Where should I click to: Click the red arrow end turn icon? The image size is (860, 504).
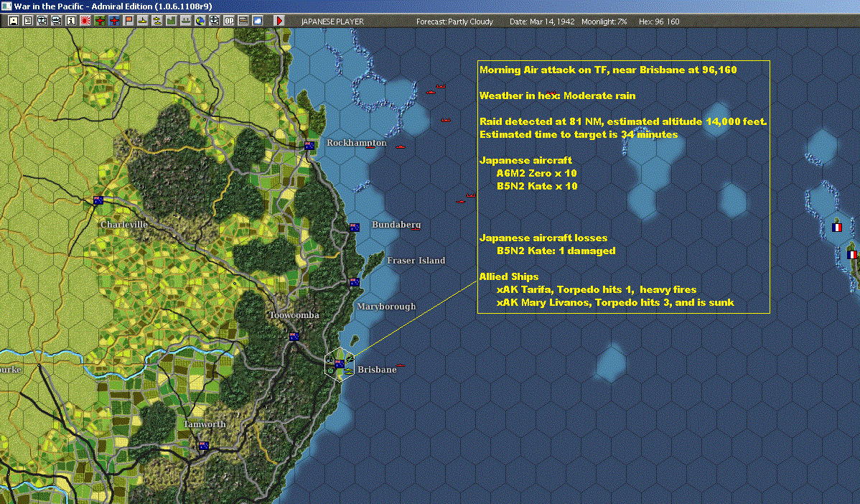279,21
